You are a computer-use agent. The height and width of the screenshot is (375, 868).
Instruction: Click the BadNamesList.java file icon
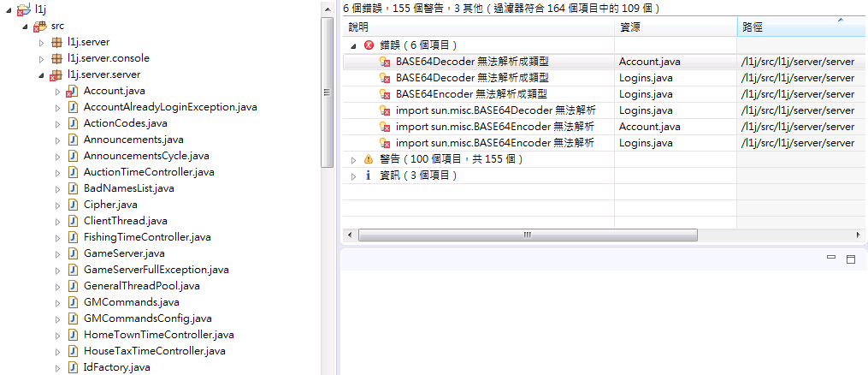(73, 188)
